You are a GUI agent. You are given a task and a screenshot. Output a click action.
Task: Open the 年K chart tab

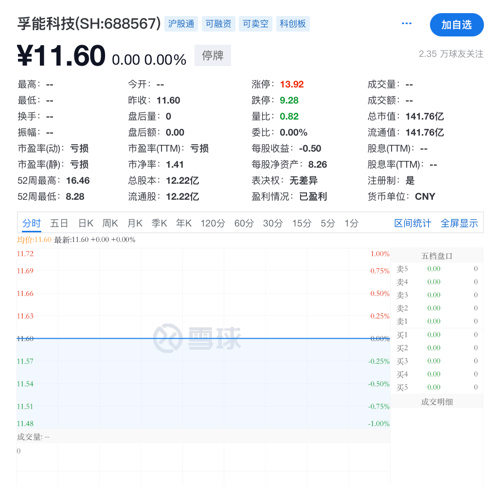[184, 223]
